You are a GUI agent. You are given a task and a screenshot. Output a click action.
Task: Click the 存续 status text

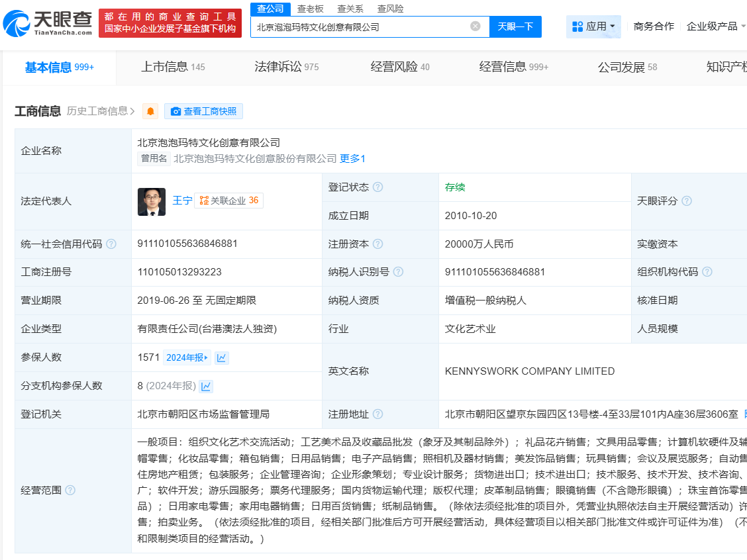point(455,187)
